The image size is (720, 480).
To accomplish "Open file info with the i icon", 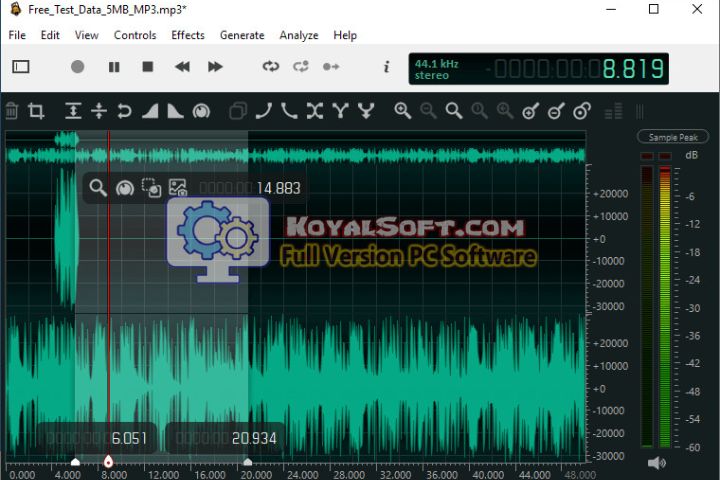I will coord(387,67).
